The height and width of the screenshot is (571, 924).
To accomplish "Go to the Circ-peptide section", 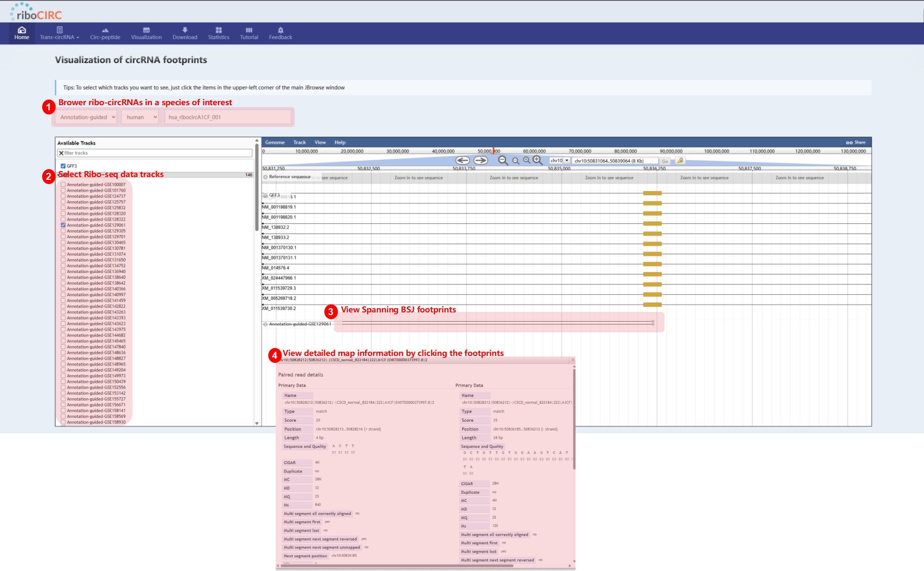I will (105, 33).
